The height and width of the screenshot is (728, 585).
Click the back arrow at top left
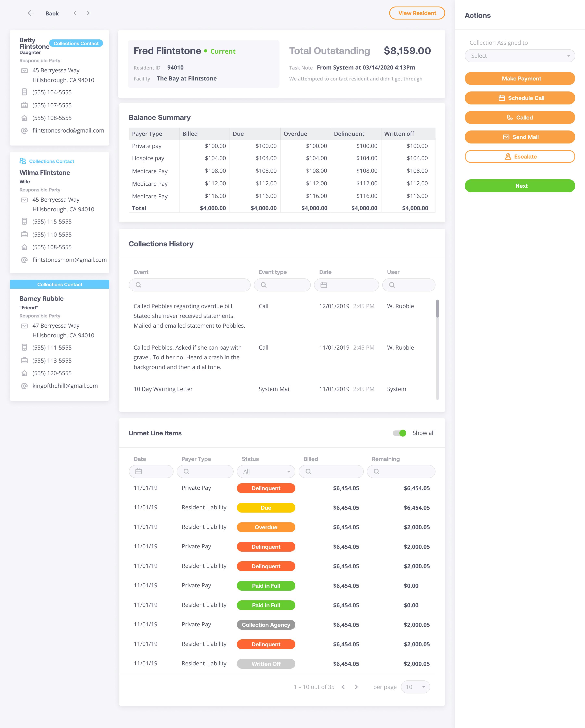coord(31,13)
